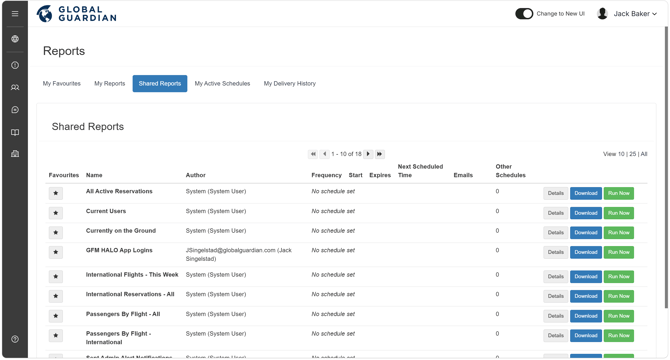Open the hamburger menu in sidebar
Viewport: 670px width, 360px height.
[15, 14]
